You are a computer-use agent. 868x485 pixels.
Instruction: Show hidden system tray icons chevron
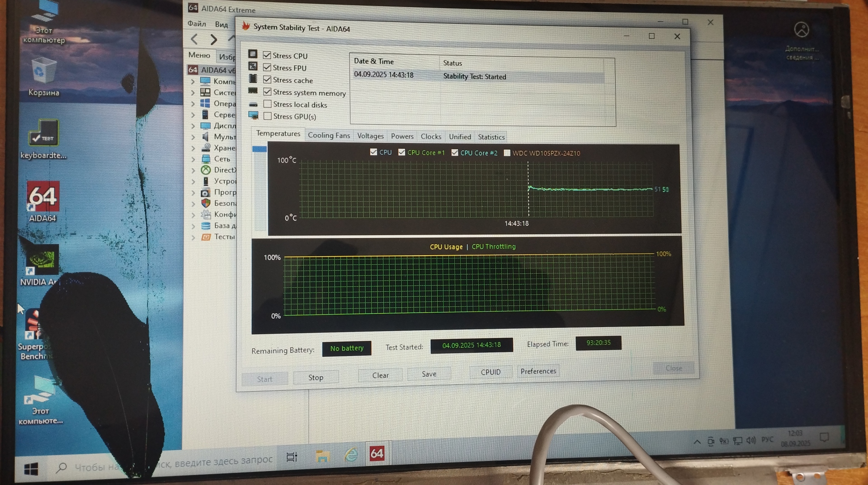click(x=697, y=442)
